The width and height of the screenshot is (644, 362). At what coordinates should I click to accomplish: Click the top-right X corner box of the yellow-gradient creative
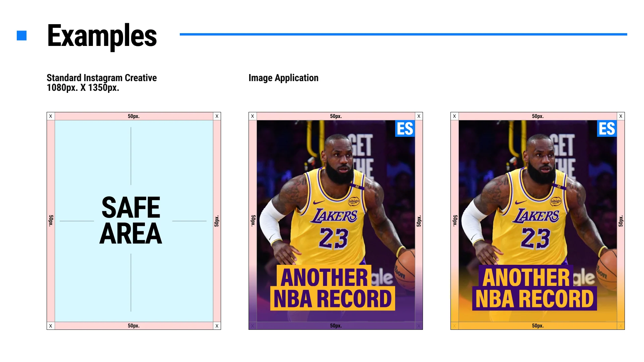(x=621, y=116)
